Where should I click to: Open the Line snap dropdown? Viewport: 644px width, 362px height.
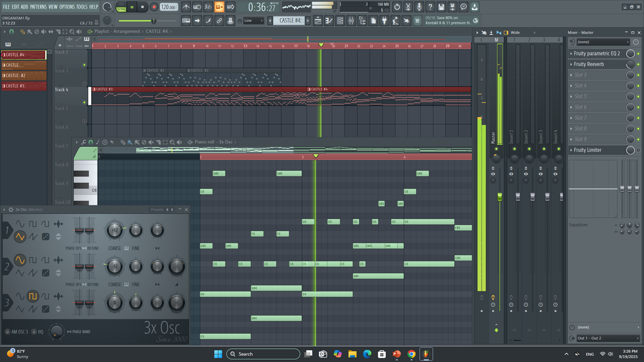tap(253, 21)
